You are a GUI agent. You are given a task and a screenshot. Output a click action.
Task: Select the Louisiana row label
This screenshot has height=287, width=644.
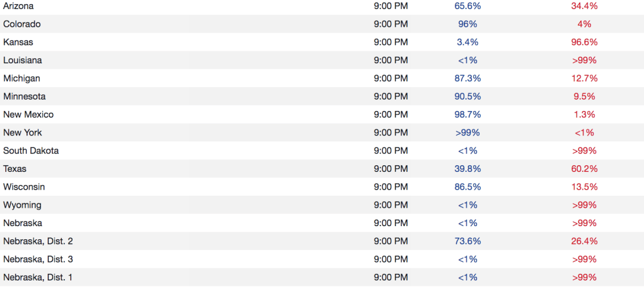23,60
